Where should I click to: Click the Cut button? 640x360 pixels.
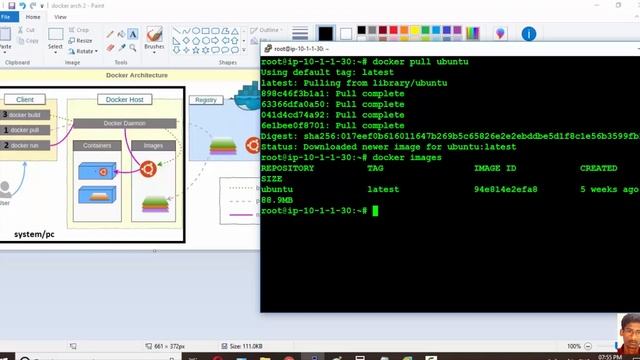click(27, 30)
